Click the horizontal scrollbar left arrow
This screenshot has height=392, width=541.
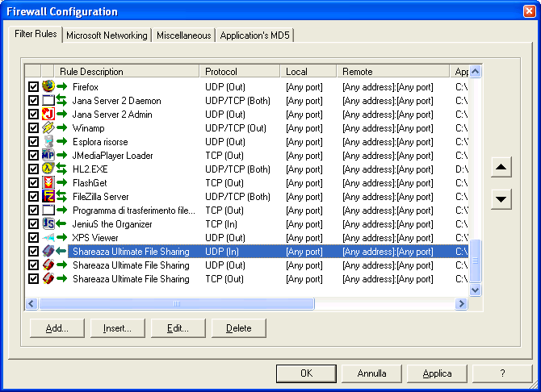(31, 304)
